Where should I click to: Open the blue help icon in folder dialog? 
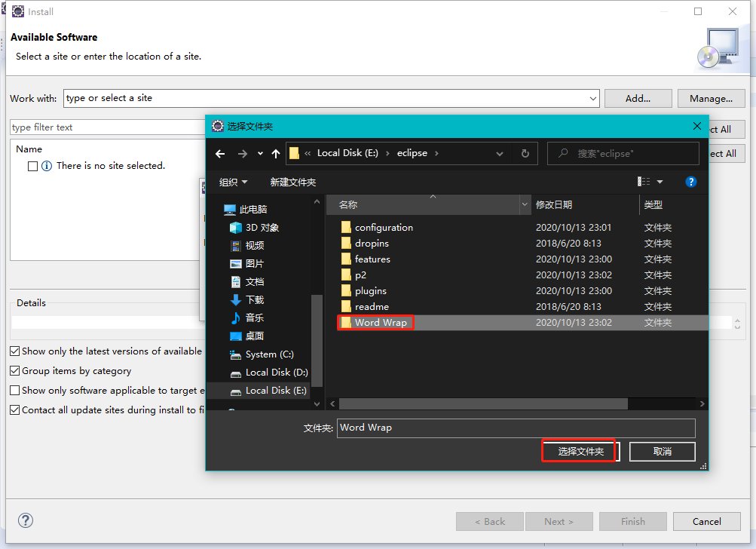(690, 181)
